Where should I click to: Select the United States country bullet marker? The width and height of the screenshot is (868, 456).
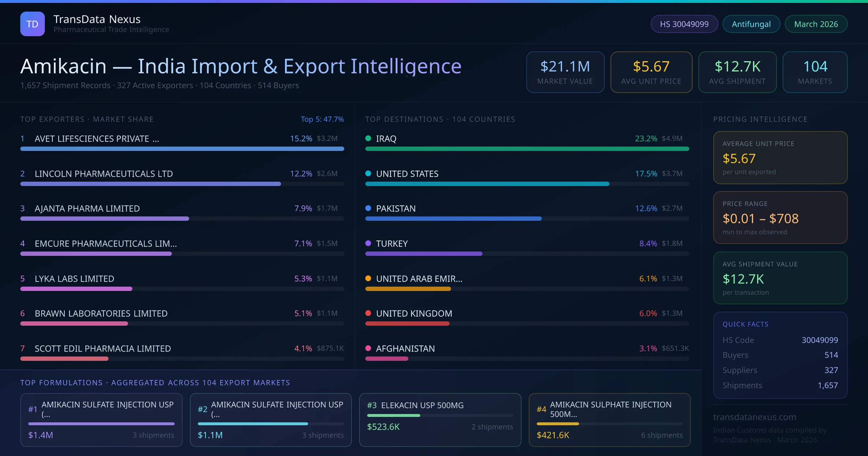pyautogui.click(x=368, y=173)
